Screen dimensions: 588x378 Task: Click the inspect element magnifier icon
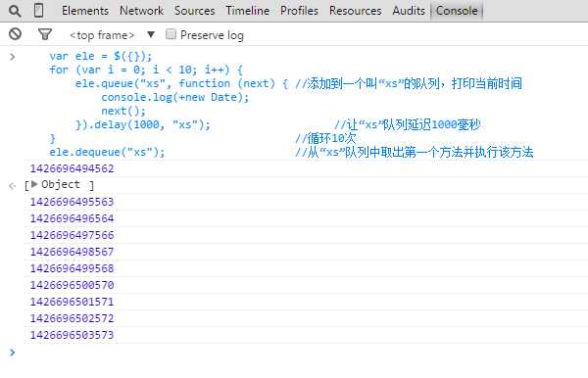tap(15, 11)
